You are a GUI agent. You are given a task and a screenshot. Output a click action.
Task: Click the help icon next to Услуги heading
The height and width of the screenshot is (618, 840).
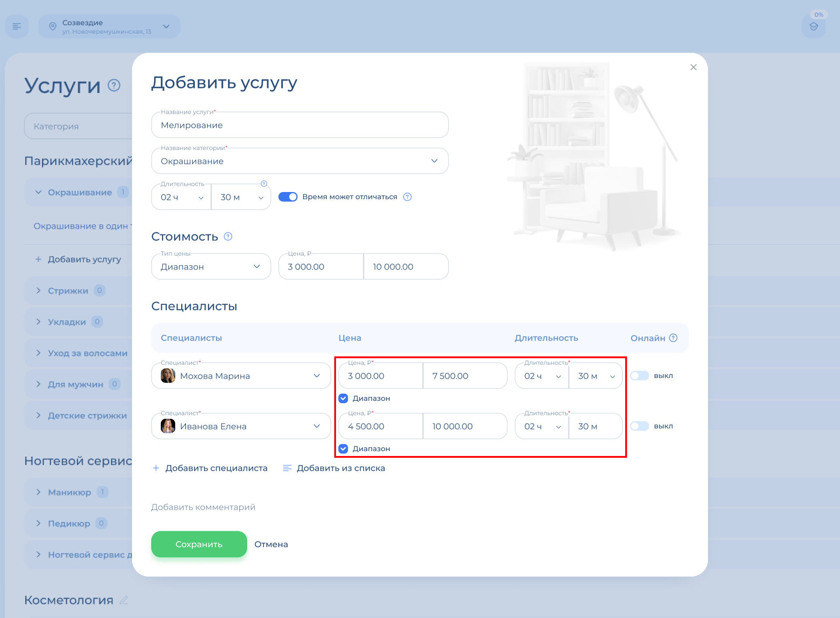coord(114,85)
